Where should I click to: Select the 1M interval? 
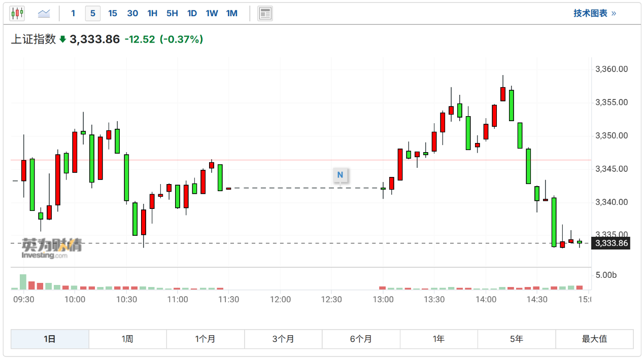point(232,14)
